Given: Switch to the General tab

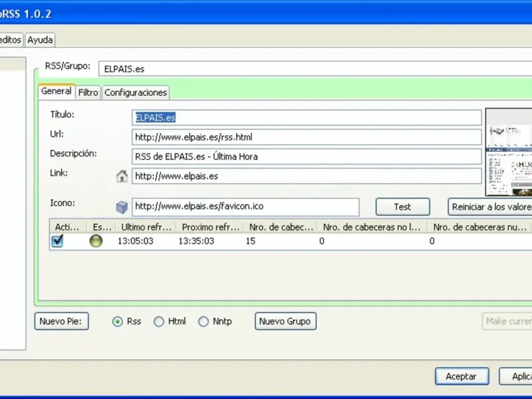Looking at the screenshot, I should click(x=57, y=91).
